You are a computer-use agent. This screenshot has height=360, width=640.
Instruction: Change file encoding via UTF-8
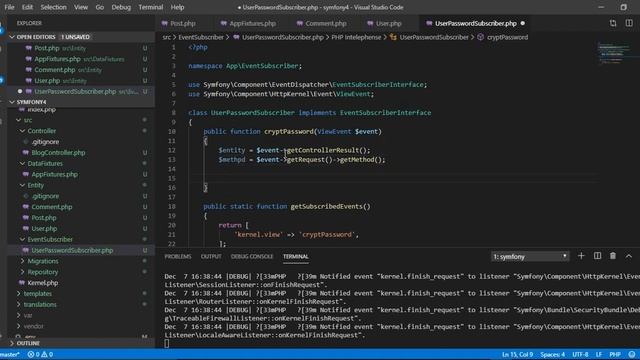coord(580,354)
